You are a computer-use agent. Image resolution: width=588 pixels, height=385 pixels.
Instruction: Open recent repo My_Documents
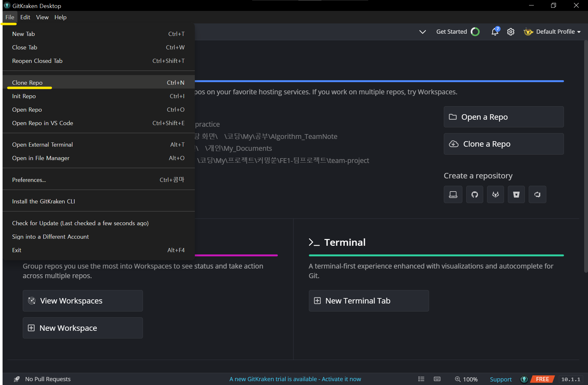pyautogui.click(x=234, y=148)
